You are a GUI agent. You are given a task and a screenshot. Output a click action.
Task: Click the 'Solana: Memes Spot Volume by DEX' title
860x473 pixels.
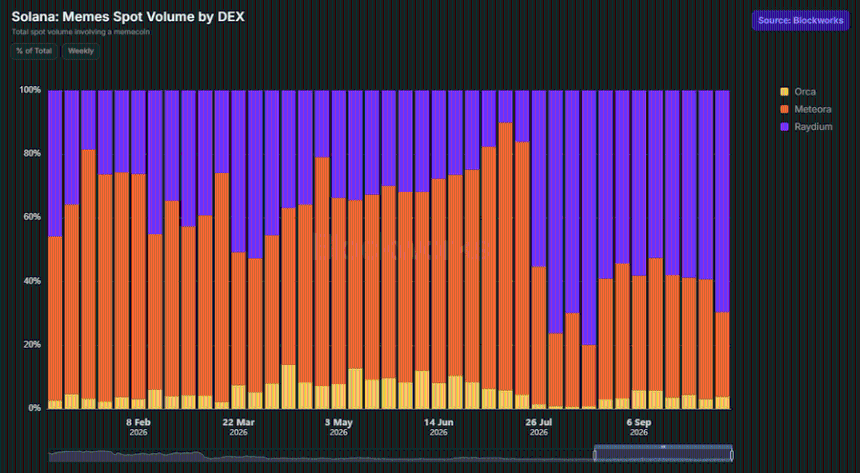(x=128, y=17)
